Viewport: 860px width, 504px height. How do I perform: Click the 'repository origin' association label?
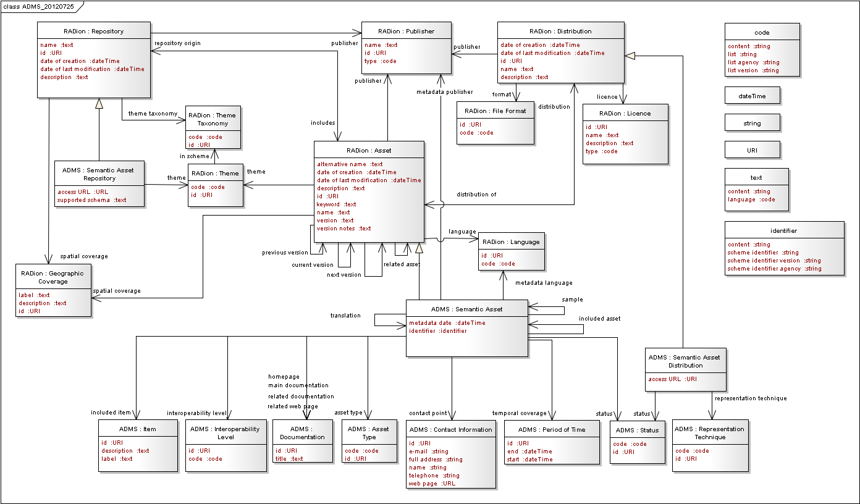click(x=177, y=43)
